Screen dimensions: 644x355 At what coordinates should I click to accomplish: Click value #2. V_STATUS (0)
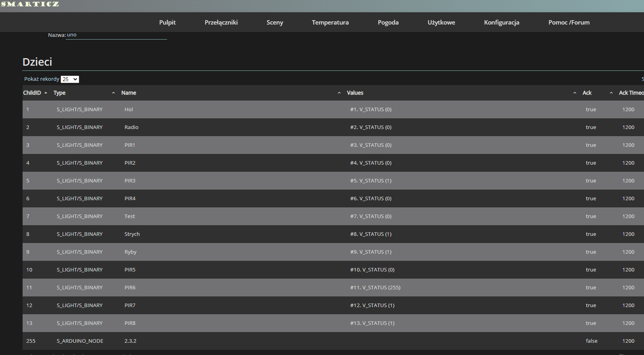(371, 127)
